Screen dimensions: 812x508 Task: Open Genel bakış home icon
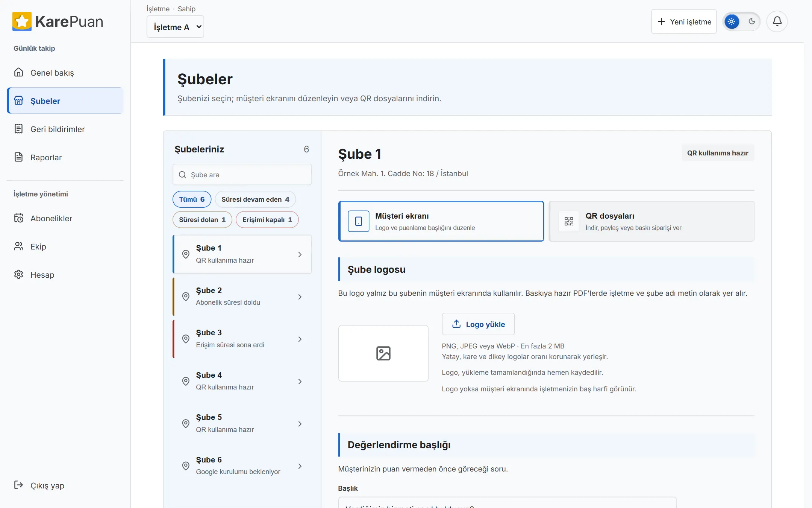pos(19,72)
